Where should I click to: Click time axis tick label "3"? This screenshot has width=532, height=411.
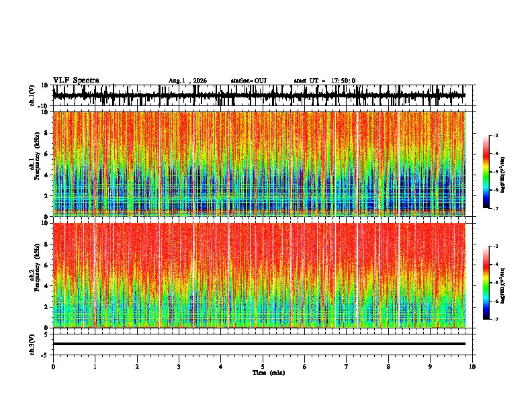point(179,367)
